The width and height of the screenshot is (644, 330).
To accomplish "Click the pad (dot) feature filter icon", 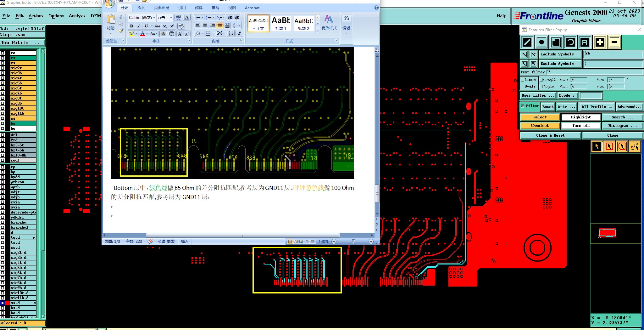I will [541, 42].
